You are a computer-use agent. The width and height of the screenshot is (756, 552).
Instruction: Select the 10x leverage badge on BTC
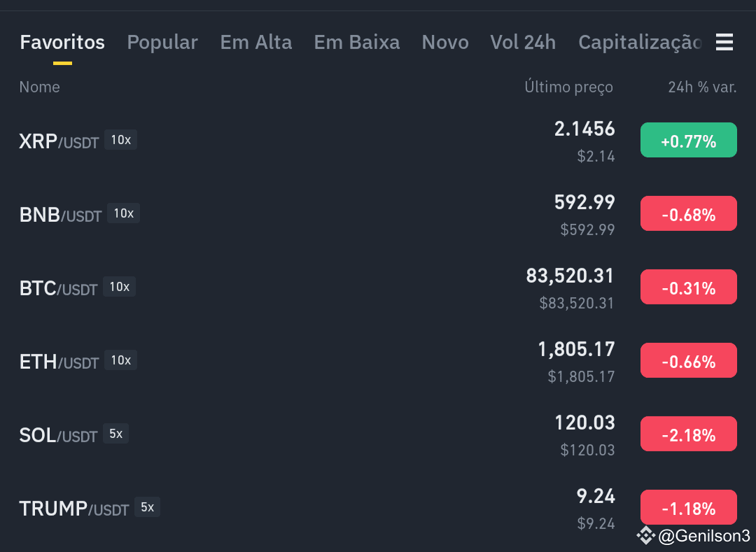point(119,287)
